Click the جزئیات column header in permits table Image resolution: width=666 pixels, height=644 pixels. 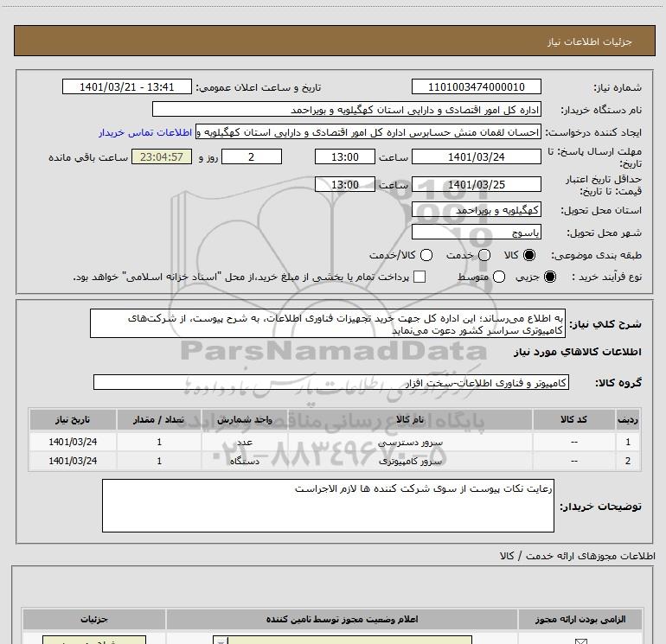pyautogui.click(x=94, y=620)
